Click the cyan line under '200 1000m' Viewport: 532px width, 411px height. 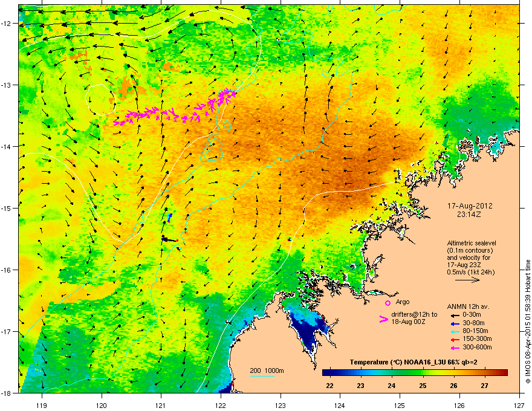(262, 376)
